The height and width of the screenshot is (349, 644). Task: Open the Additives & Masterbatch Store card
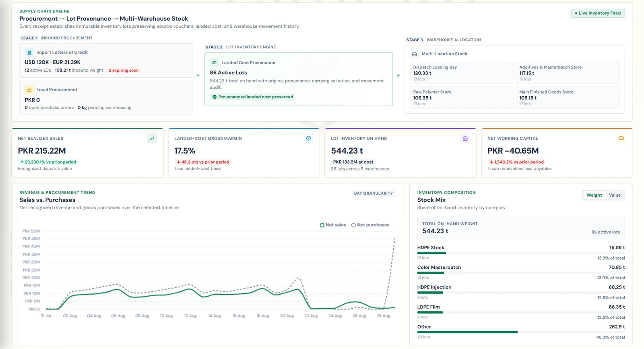[568, 73]
